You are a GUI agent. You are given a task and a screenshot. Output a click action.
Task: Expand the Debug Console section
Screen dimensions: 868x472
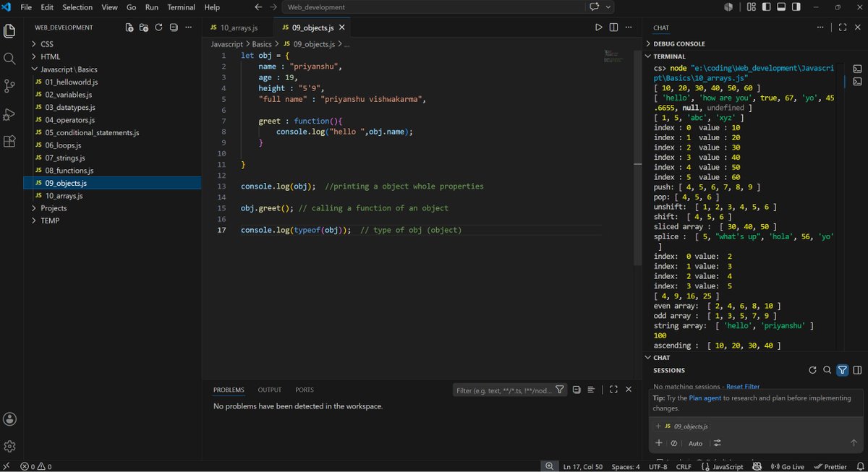[678, 44]
